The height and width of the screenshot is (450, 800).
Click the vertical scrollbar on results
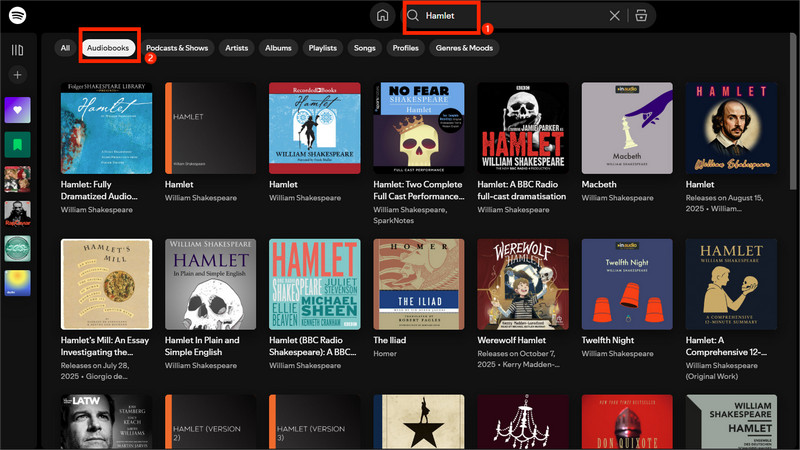point(793,110)
